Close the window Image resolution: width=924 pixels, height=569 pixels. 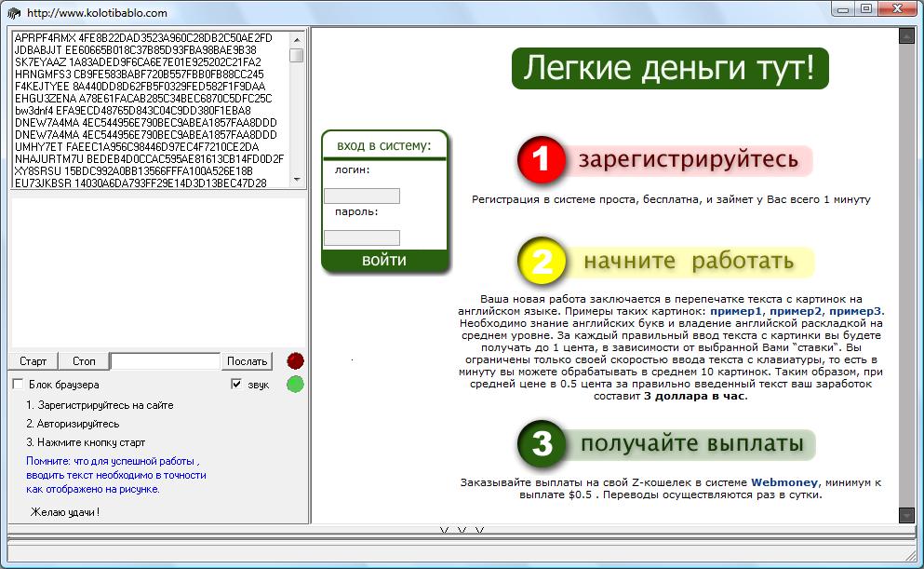[x=898, y=8]
